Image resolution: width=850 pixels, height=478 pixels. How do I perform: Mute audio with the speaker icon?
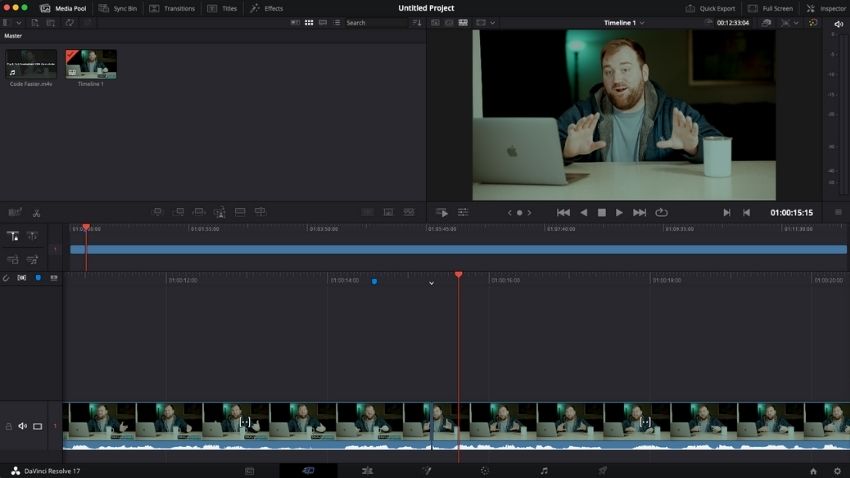838,23
